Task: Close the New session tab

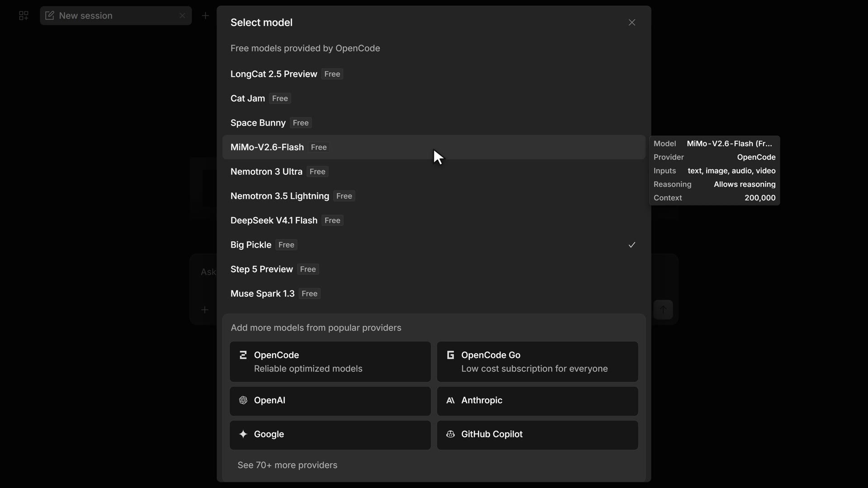Action: (x=182, y=16)
